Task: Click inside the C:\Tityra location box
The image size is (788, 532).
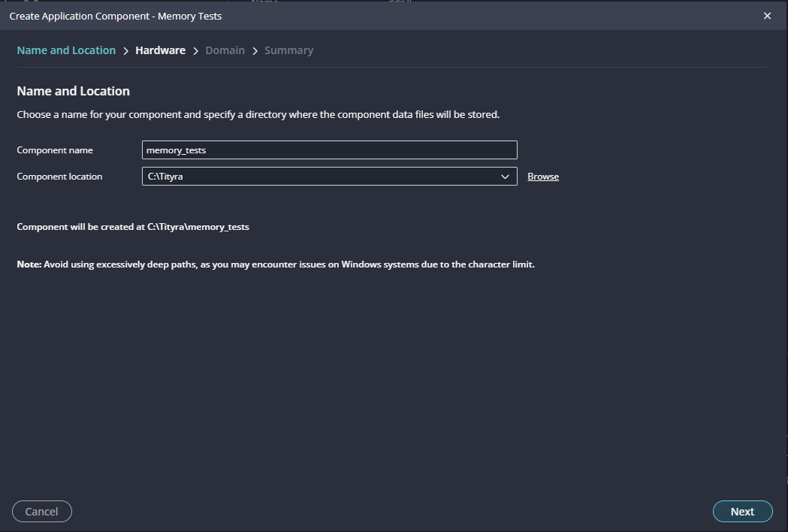Action: pos(316,177)
